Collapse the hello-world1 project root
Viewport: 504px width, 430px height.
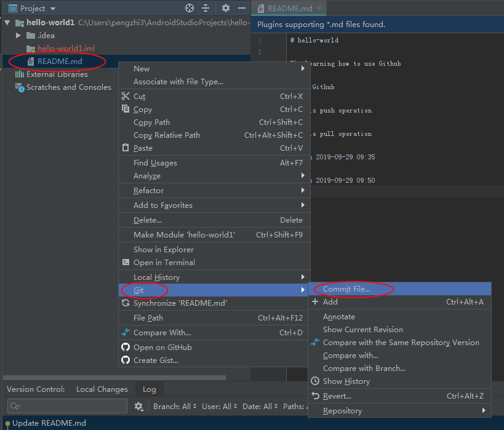(x=8, y=23)
